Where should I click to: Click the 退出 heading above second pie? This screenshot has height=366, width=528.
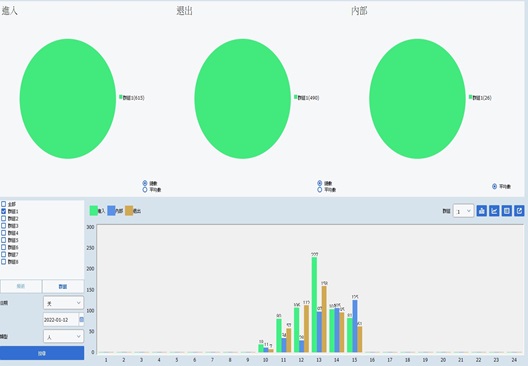(185, 11)
